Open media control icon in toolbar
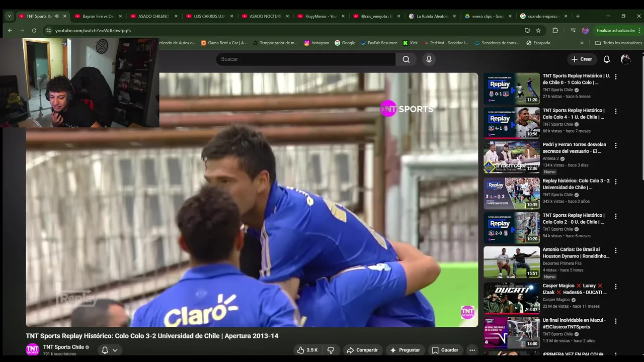644x362 pixels. (x=573, y=30)
